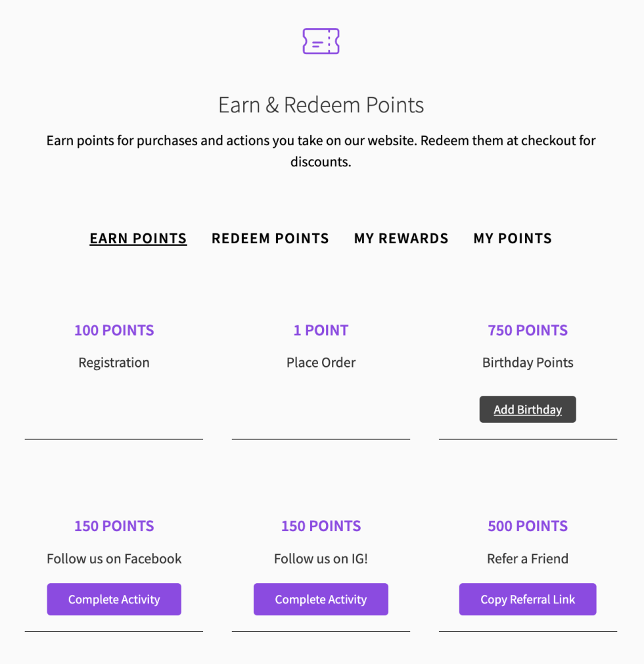644x664 pixels.
Task: Go to the My Points tab
Action: [513, 239]
